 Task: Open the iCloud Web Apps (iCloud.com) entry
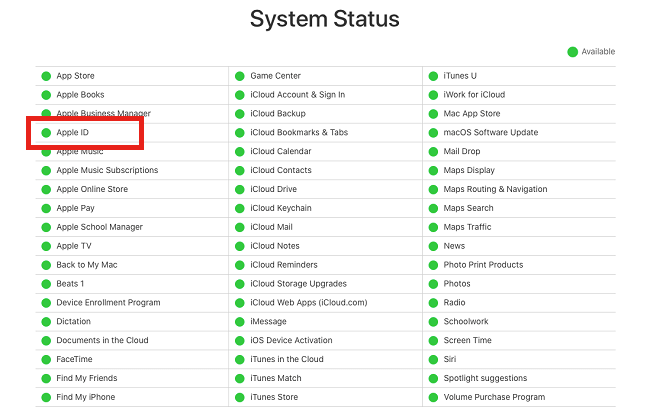click(x=309, y=303)
